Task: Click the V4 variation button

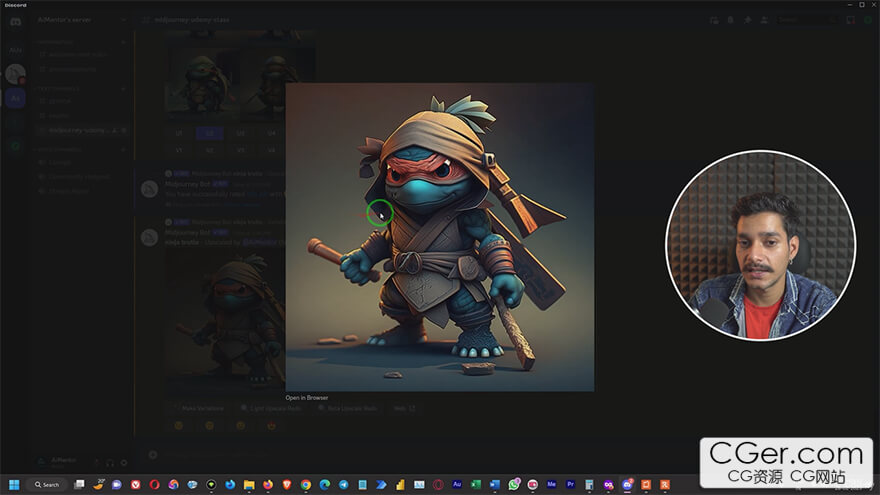Action: click(272, 150)
